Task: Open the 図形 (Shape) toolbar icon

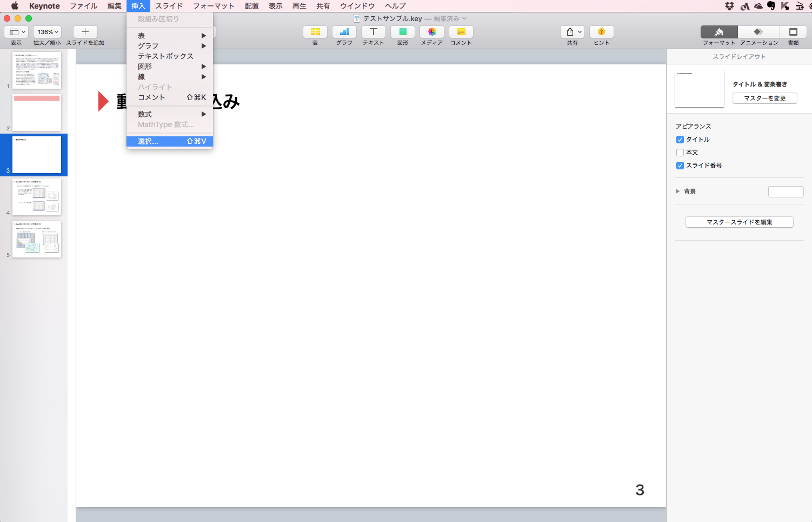Action: (x=403, y=32)
